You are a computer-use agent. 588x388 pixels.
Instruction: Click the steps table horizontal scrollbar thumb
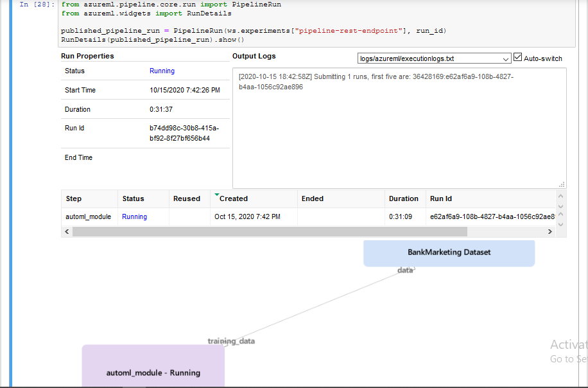(x=270, y=231)
